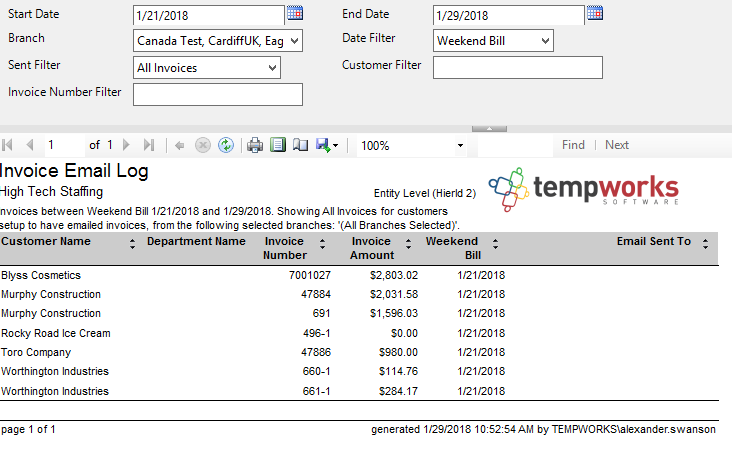Navigate back to parent report
The image size is (732, 454).
click(179, 146)
